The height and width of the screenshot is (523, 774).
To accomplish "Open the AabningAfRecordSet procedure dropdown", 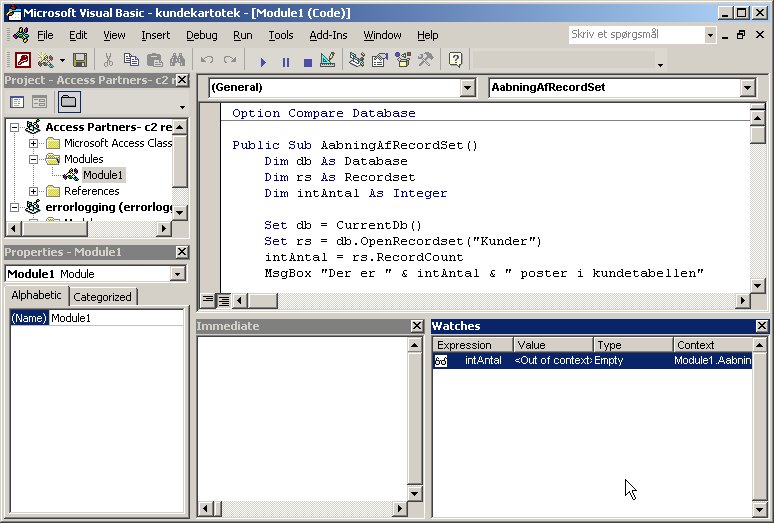I will click(x=747, y=88).
